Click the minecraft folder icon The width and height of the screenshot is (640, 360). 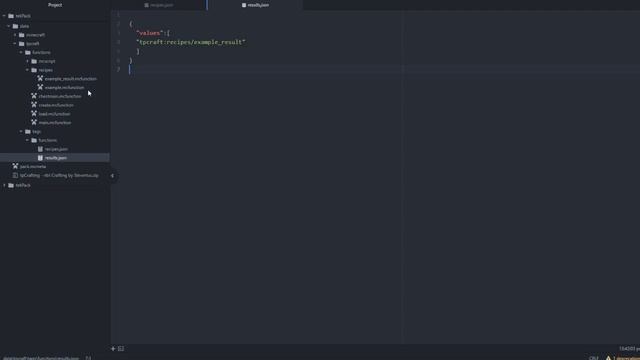[22, 35]
